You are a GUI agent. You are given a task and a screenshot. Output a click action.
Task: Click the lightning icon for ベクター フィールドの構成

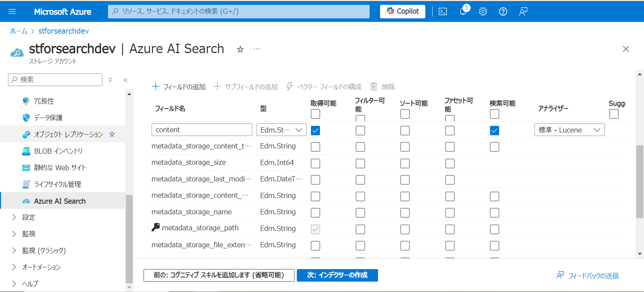[289, 87]
